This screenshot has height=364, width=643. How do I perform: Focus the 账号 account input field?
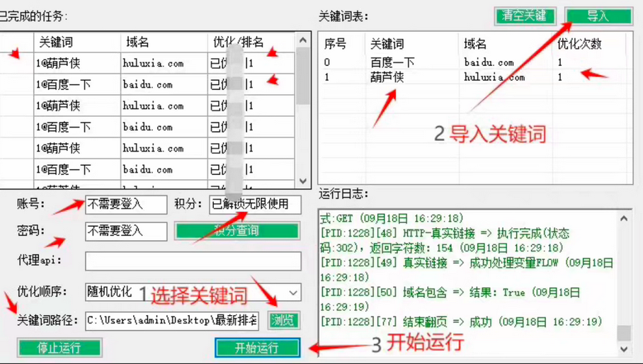(126, 205)
